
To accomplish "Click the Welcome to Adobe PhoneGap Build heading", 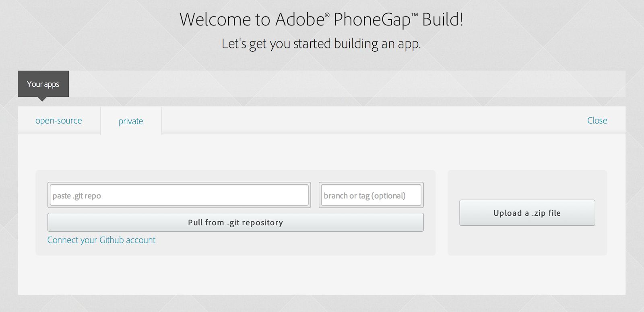I will [x=321, y=19].
